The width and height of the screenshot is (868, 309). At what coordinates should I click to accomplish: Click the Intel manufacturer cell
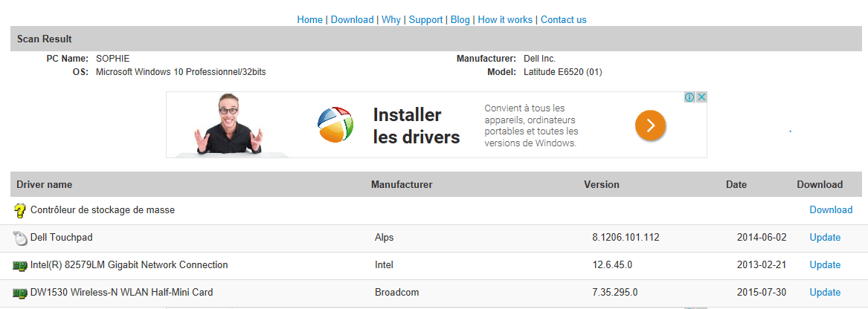pyautogui.click(x=384, y=265)
